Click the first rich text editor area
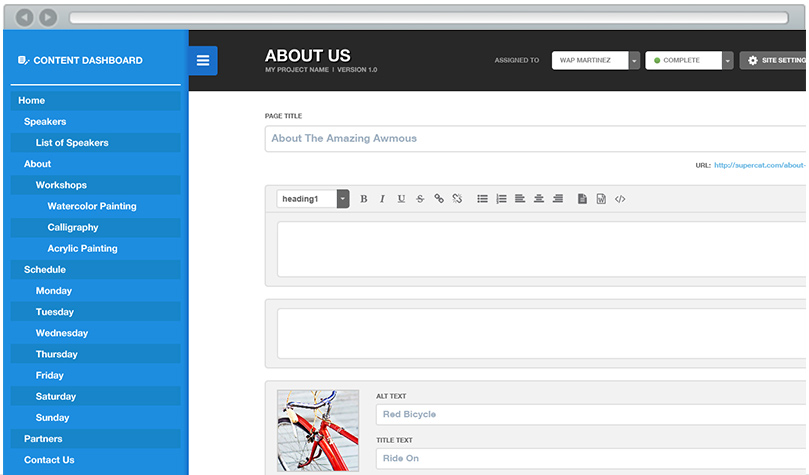The width and height of the screenshot is (809, 475). pyautogui.click(x=542, y=249)
